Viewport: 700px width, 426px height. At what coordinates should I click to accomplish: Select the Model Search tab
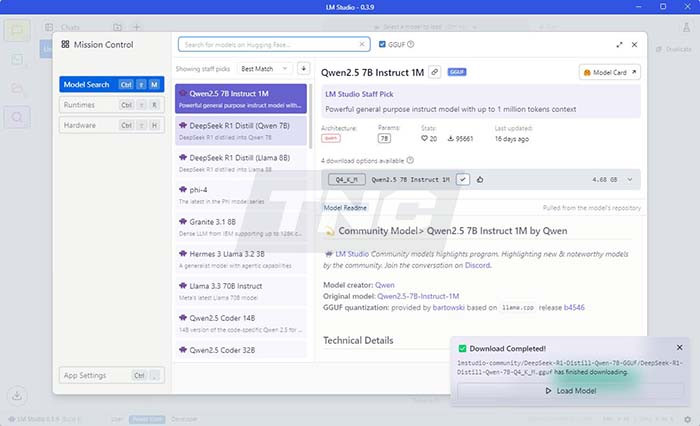click(112, 84)
